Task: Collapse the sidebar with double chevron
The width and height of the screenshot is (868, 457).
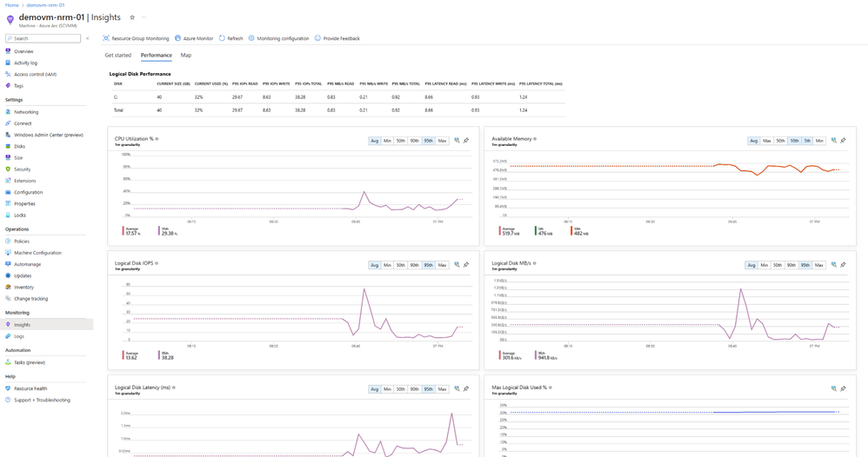Action: pyautogui.click(x=88, y=38)
